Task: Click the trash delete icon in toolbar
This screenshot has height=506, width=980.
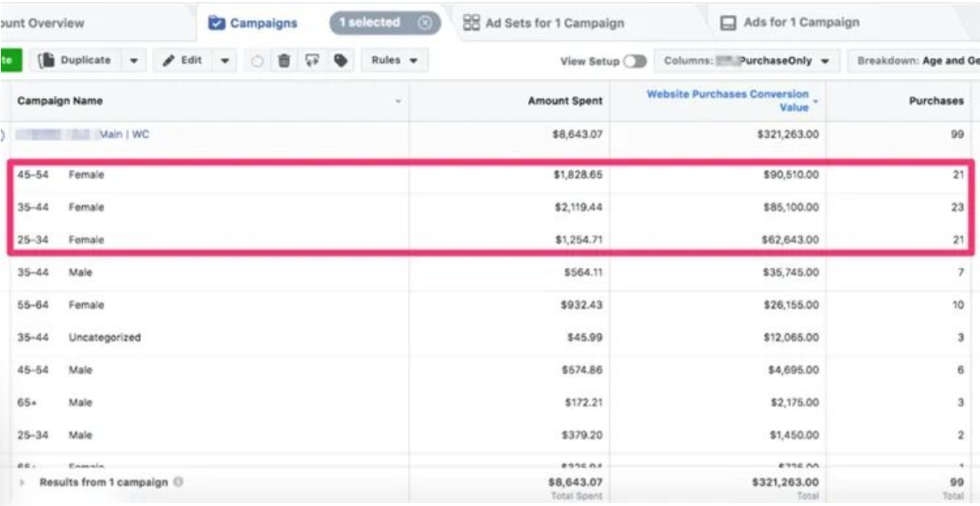Action: pyautogui.click(x=284, y=61)
